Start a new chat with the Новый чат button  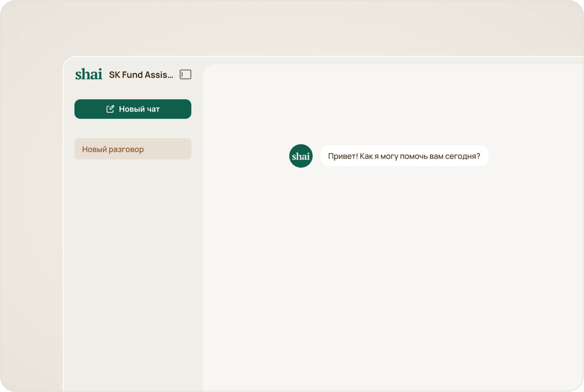pos(133,109)
